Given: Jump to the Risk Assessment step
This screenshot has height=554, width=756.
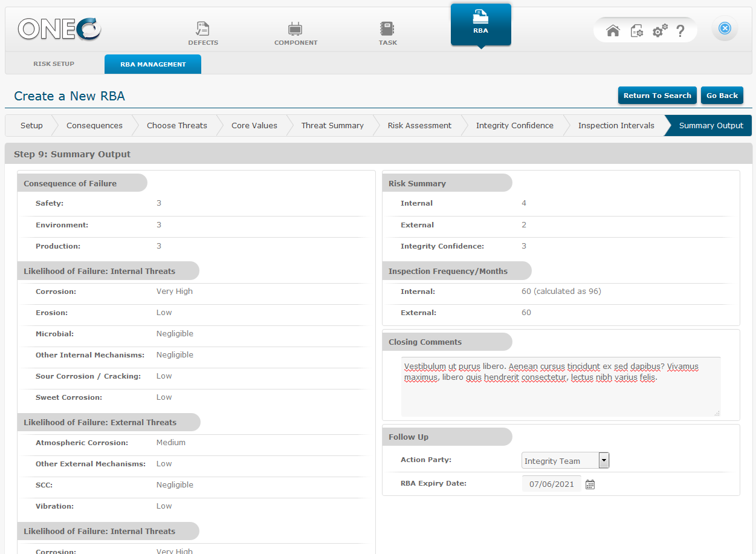Looking at the screenshot, I should point(419,126).
